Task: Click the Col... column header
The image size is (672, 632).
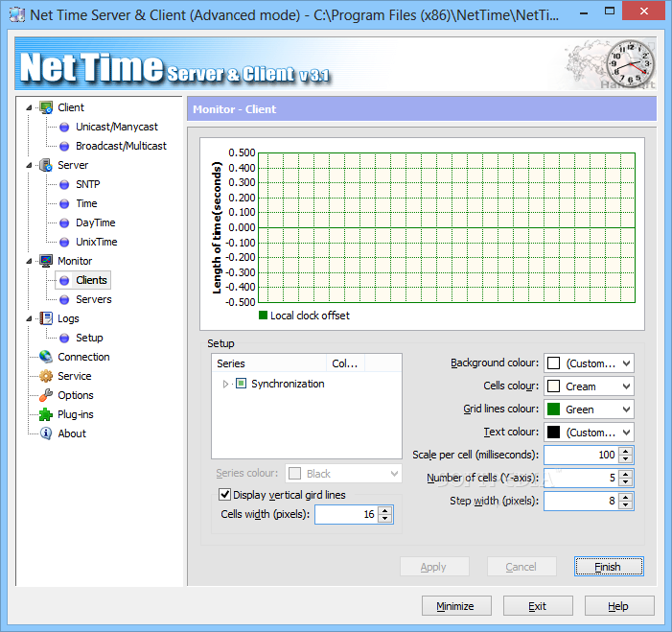Action: [x=345, y=363]
